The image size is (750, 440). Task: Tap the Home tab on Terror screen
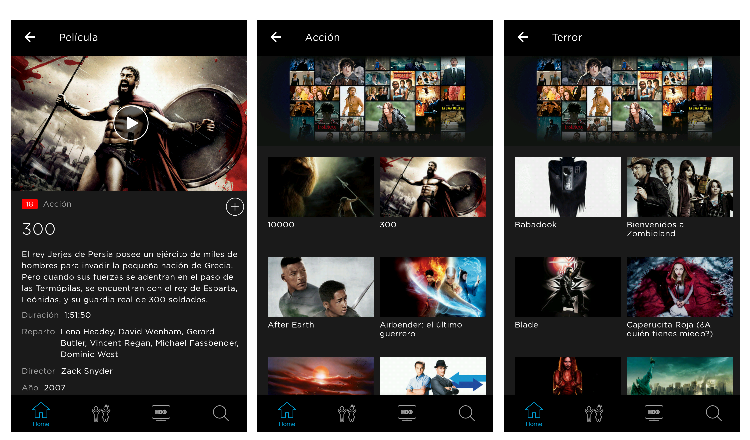tap(533, 413)
